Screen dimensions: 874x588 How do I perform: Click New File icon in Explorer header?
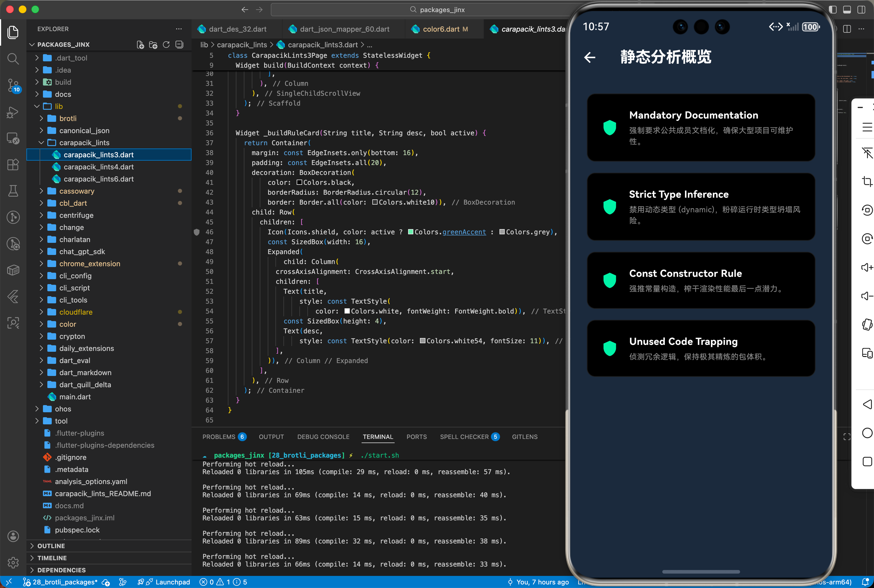140,45
